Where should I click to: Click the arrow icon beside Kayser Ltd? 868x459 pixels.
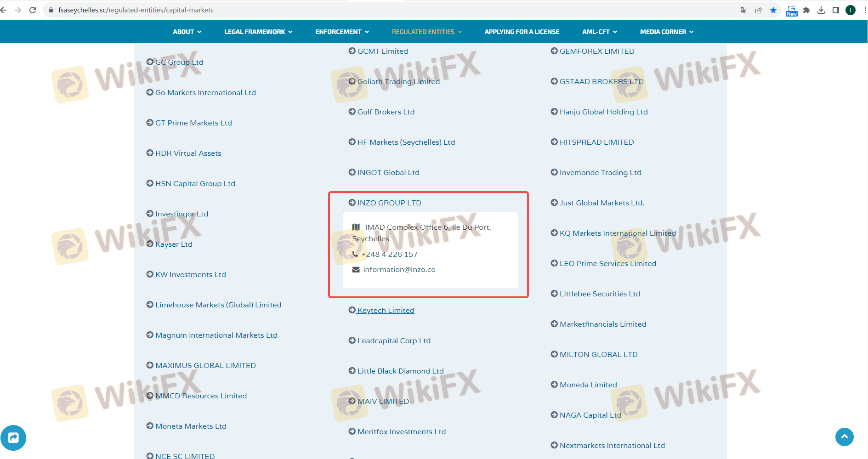(150, 244)
